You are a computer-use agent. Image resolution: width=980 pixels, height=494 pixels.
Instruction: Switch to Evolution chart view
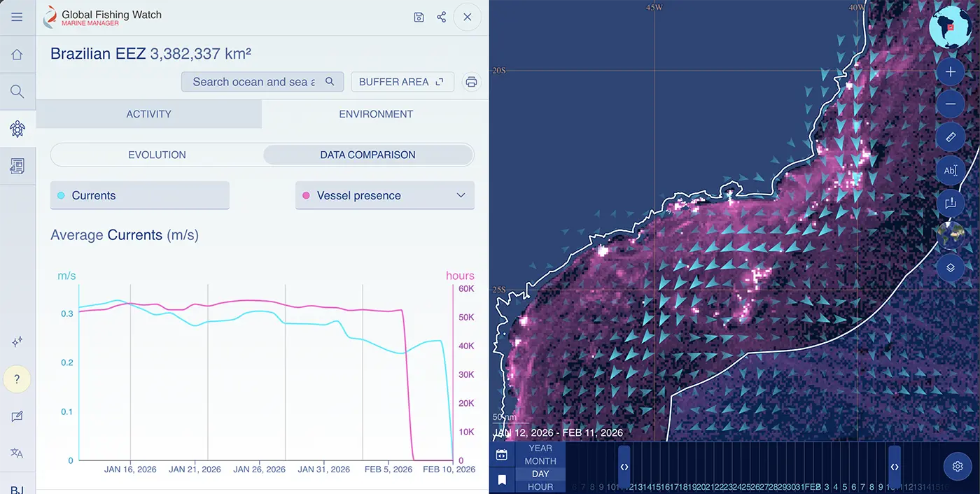coord(157,155)
